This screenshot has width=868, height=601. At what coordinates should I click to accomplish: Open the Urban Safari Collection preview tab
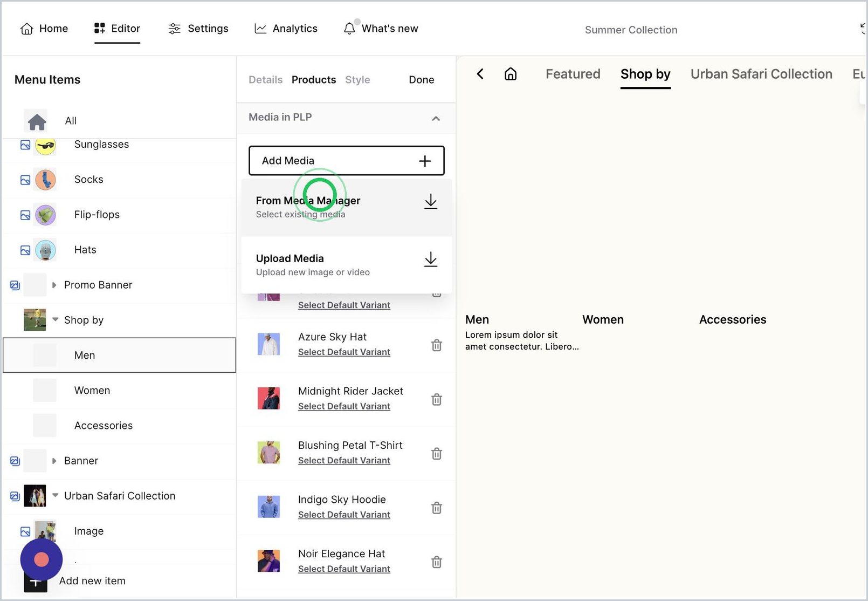[761, 74]
